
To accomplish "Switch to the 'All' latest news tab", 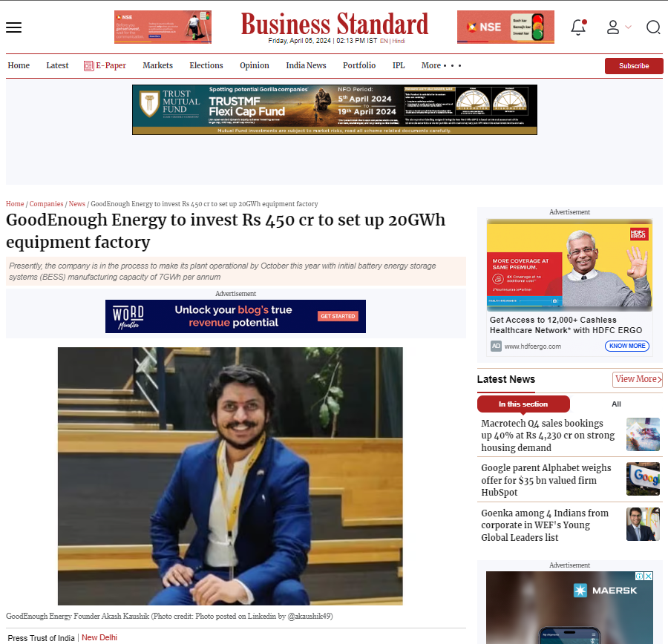I will [x=616, y=404].
